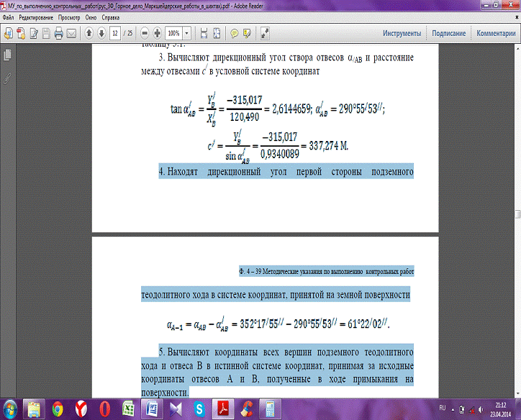This screenshot has width=521, height=420.
Task: Switch to read mode with the arrows icon
Action: tap(265, 33)
